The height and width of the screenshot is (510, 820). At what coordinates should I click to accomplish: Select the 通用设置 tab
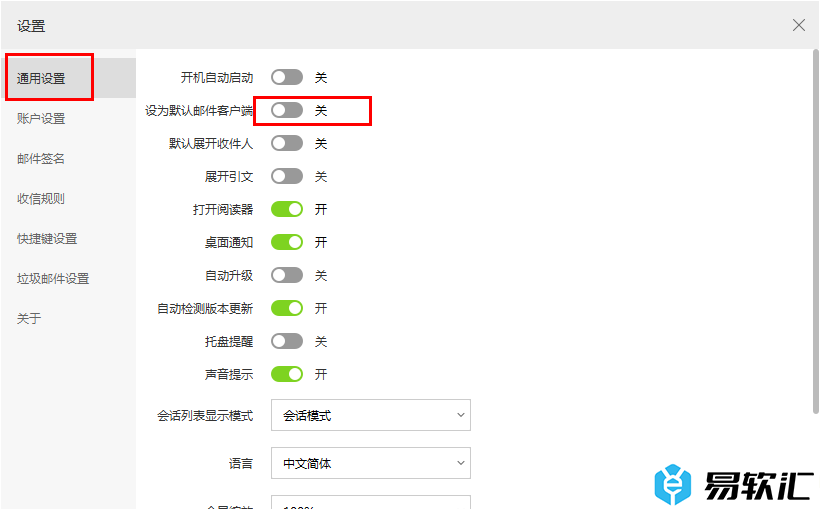(x=69, y=78)
